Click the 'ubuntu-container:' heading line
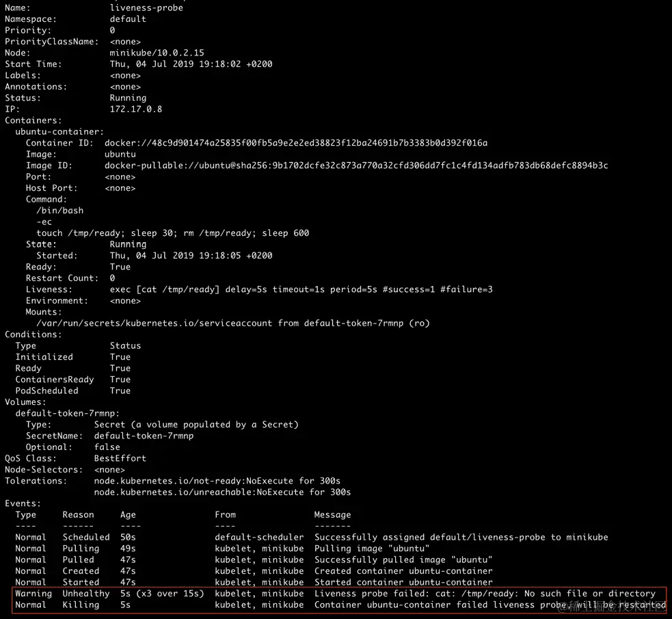Viewport: 672px width, 619px height. click(59, 131)
